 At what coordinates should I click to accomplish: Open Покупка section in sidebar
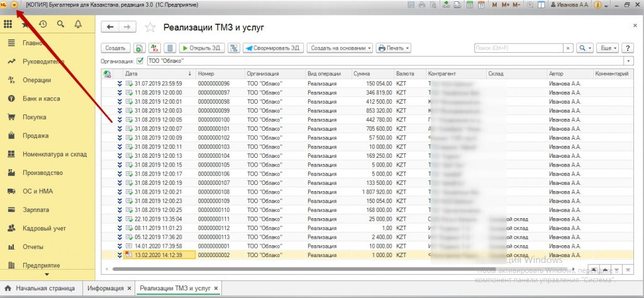34,118
